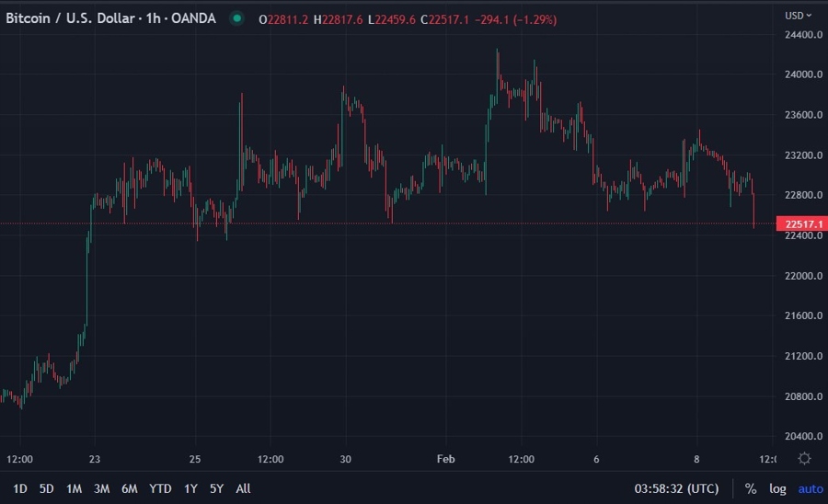Click the 25 date label on time axis
This screenshot has width=828, height=504.
[x=195, y=459]
